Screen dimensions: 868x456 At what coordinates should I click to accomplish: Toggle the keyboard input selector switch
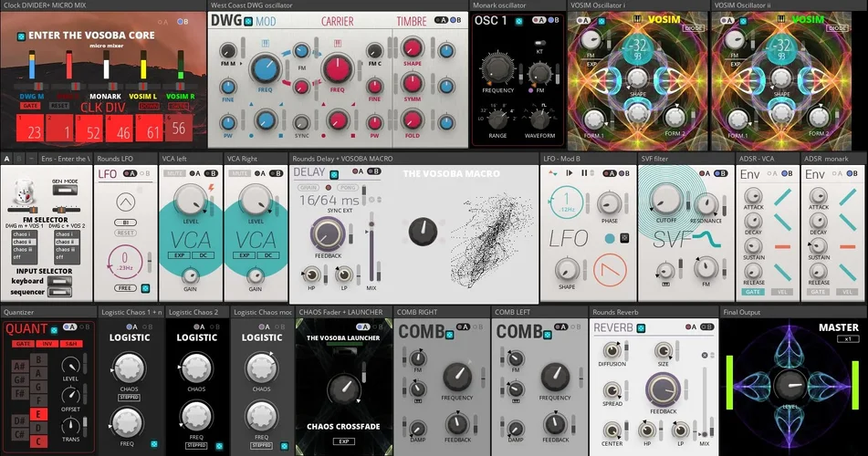59,281
